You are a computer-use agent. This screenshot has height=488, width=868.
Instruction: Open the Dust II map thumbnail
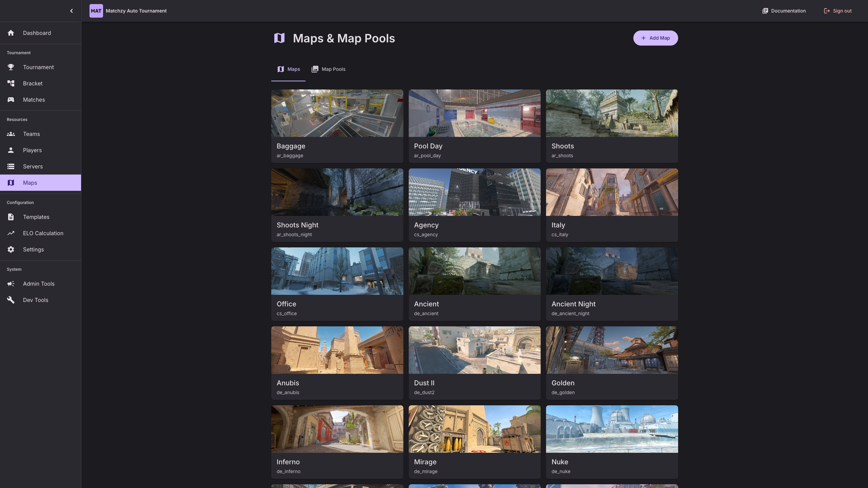coord(474,350)
